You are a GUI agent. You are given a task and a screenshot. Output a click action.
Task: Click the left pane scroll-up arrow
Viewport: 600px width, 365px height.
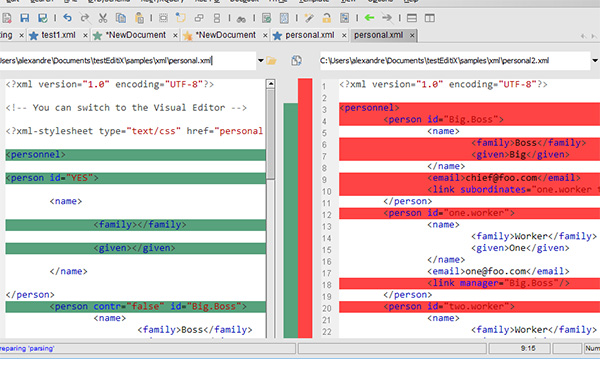coord(271,84)
